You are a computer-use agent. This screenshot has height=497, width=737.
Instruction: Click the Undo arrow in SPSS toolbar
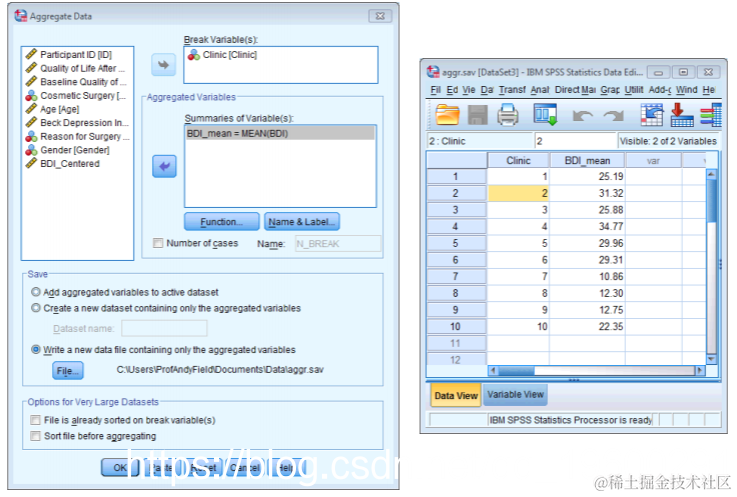coord(582,115)
